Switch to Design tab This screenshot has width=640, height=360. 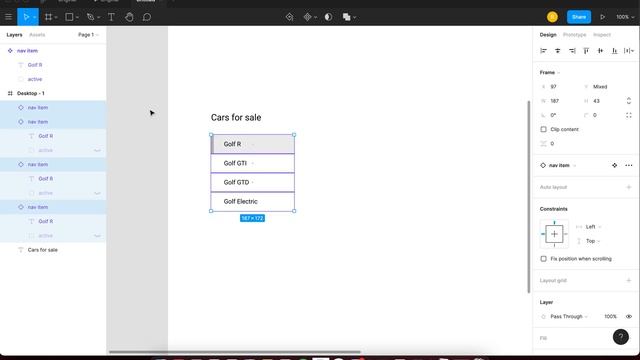pyautogui.click(x=548, y=35)
